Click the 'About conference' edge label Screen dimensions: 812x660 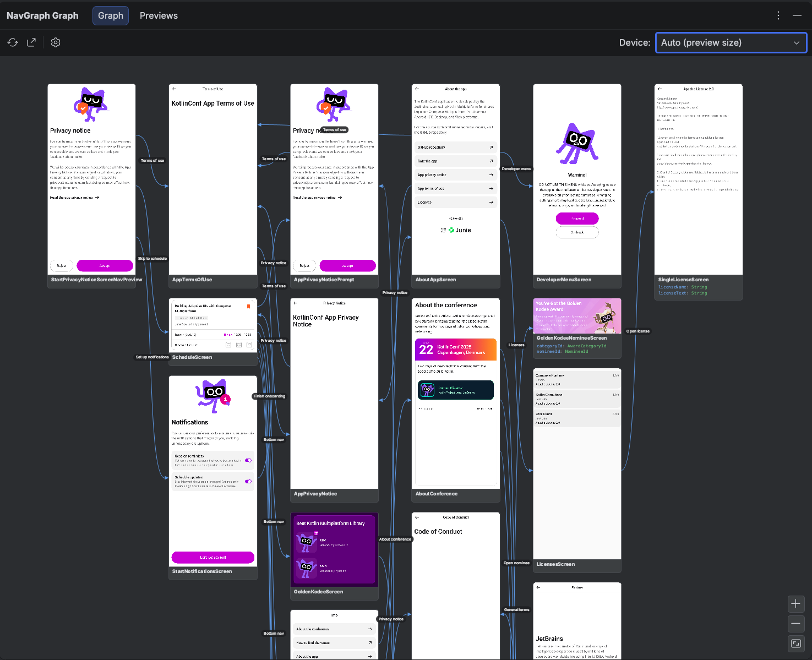coord(395,539)
